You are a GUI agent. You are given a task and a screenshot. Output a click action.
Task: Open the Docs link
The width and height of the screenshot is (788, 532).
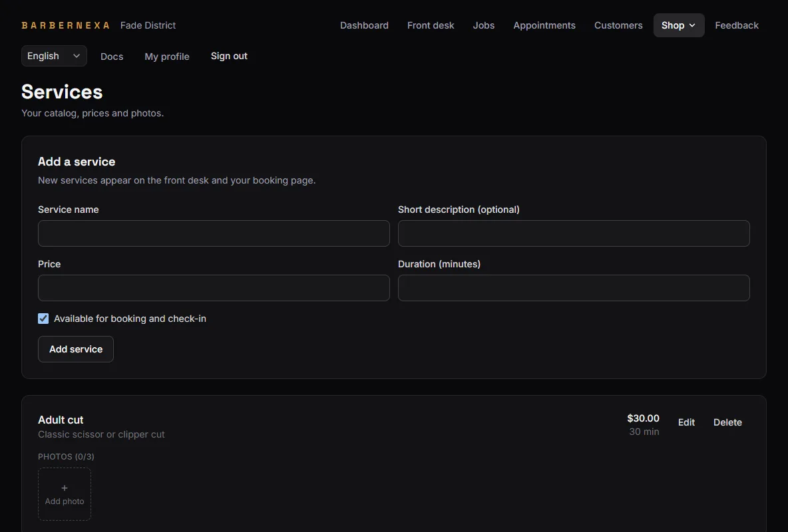[112, 57]
